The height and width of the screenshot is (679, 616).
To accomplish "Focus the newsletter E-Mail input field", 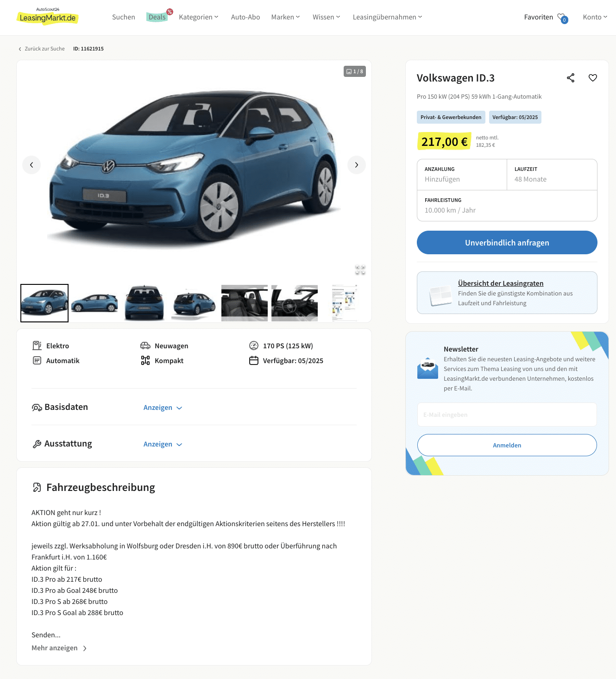I will [x=507, y=415].
